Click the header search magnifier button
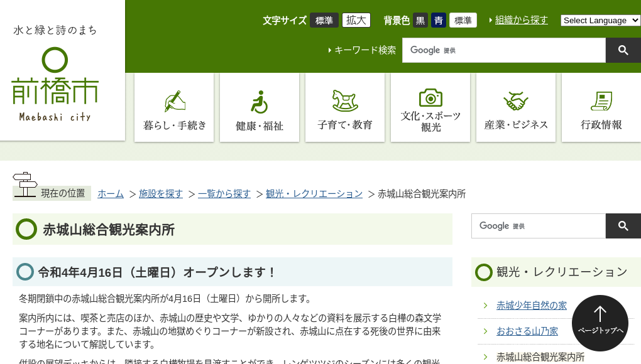This screenshot has width=641, height=364. tap(623, 50)
